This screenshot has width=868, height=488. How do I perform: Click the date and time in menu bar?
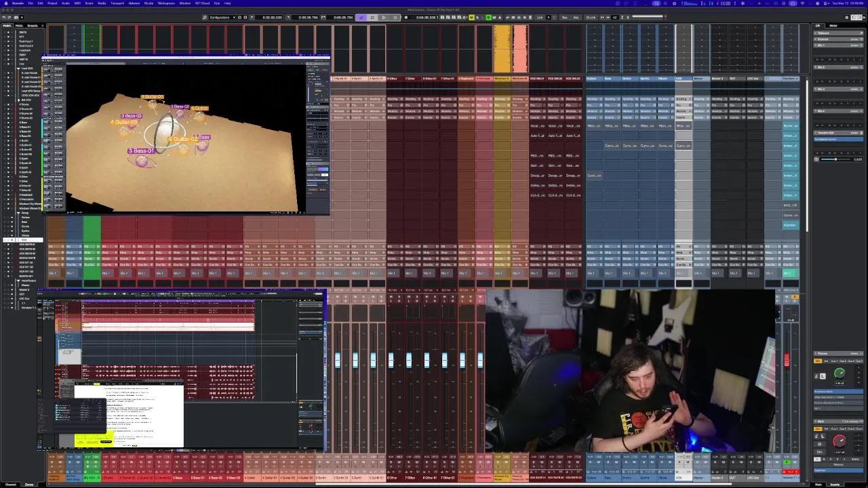[848, 3]
